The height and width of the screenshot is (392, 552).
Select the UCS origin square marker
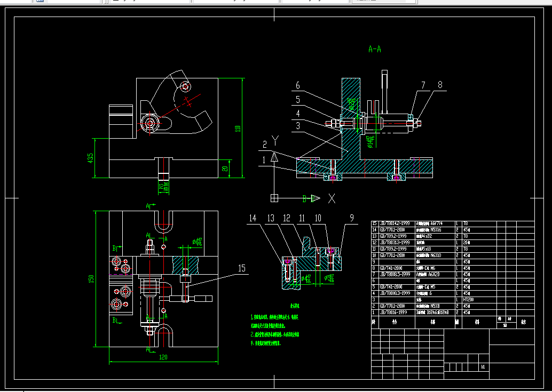coord(274,198)
